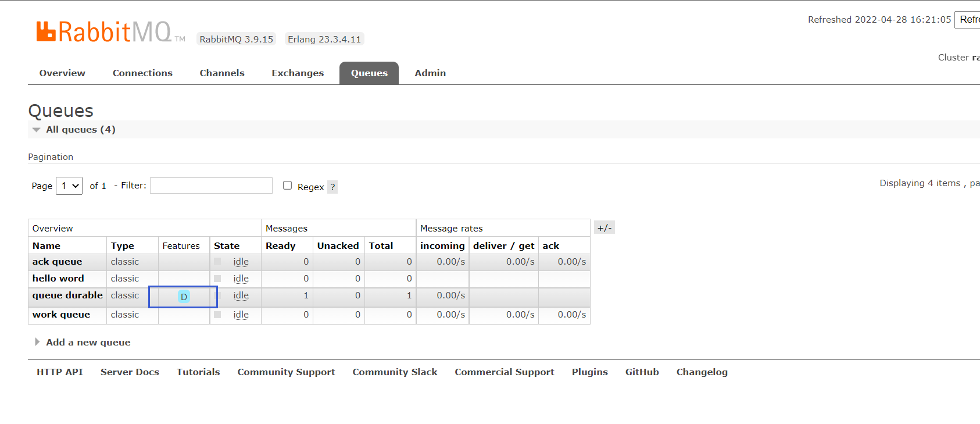The height and width of the screenshot is (424, 980).
Task: Sort by the Name column header
Action: point(47,245)
